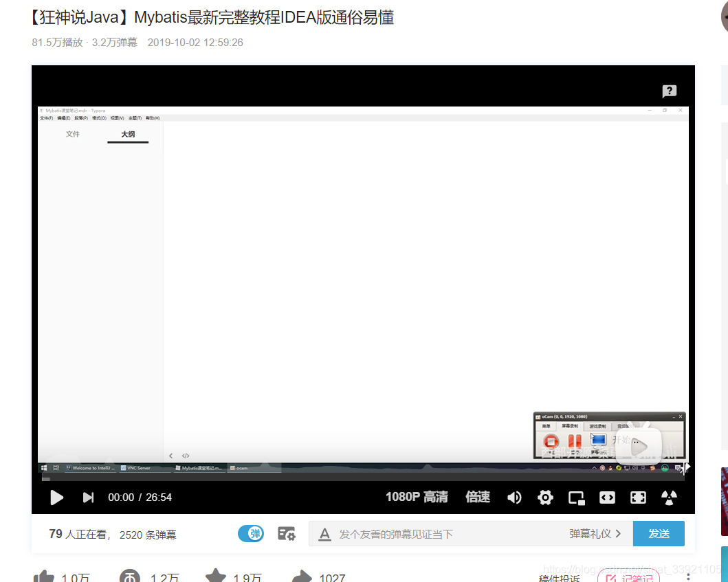This screenshot has height=582, width=728.
Task: Select Typora's 大纲 sidebar tab
Action: coord(128,134)
